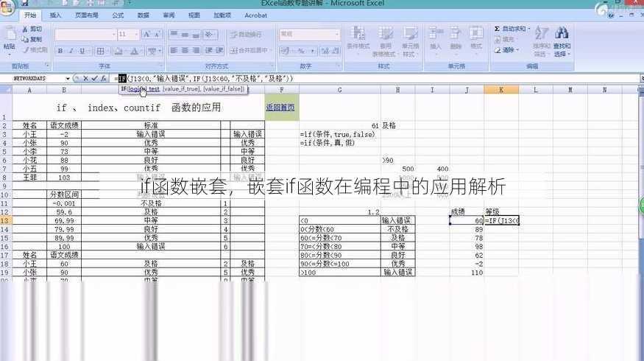Toggle Italic formatting
This screenshot has height=361, width=644.
click(x=71, y=51)
